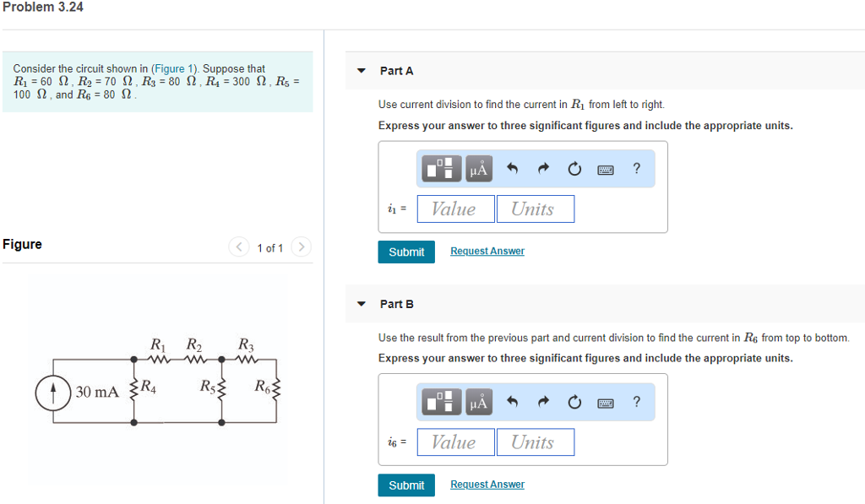Click the i1 Value input field
The width and height of the screenshot is (865, 504).
pos(455,209)
